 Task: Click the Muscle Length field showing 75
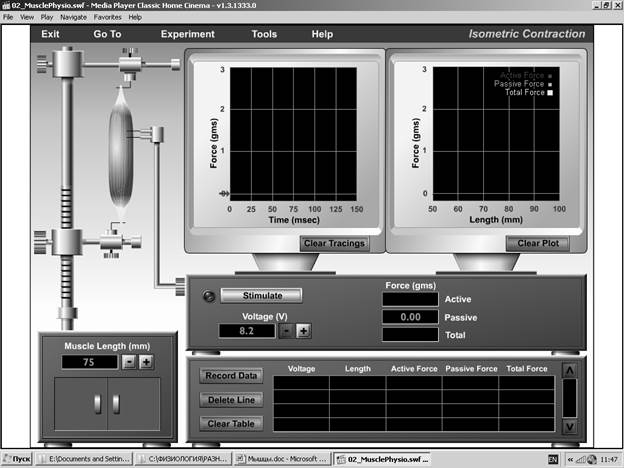click(x=90, y=362)
